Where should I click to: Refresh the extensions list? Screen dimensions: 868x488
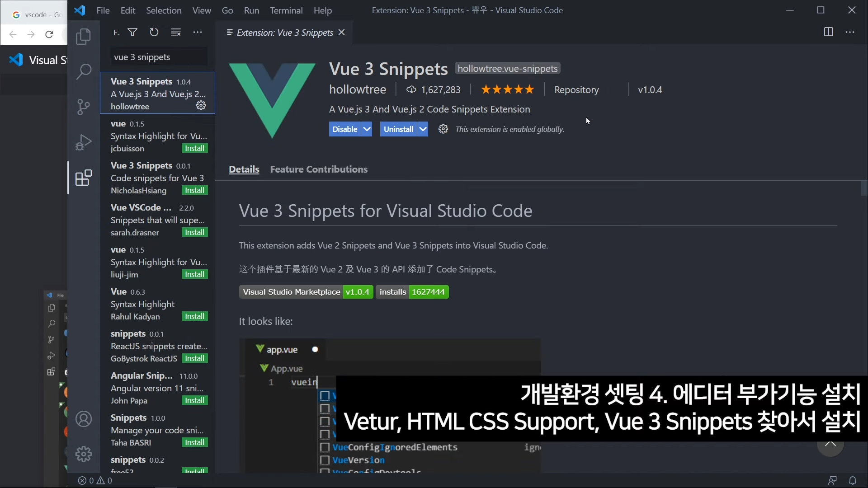154,32
